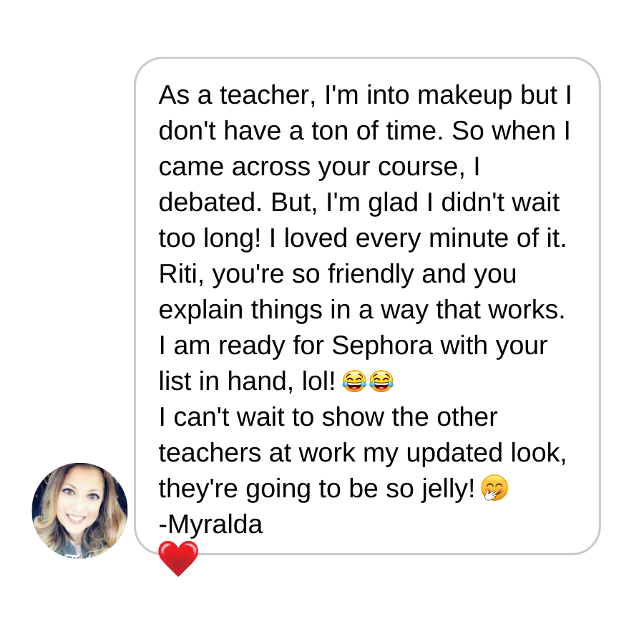Click the word "makeup"
Viewport: 644px width, 644px height.
pyautogui.click(x=465, y=95)
